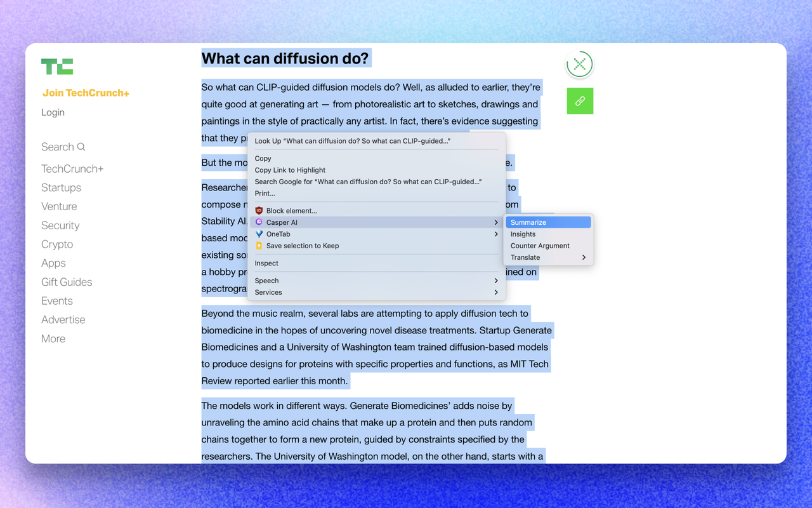
Task: Click the Keep icon beside Save selection
Action: pyautogui.click(x=258, y=246)
